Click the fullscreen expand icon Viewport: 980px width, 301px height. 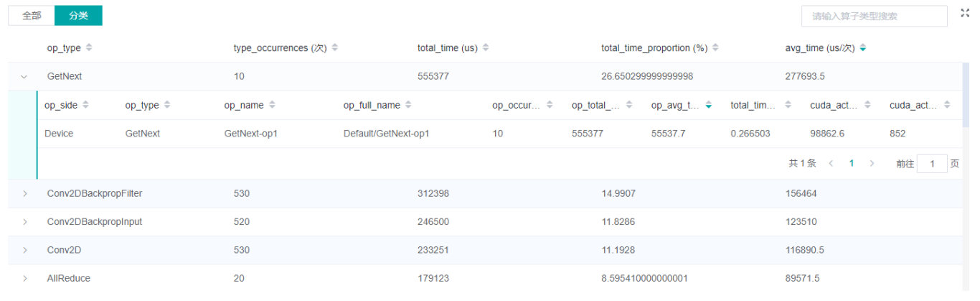(965, 14)
